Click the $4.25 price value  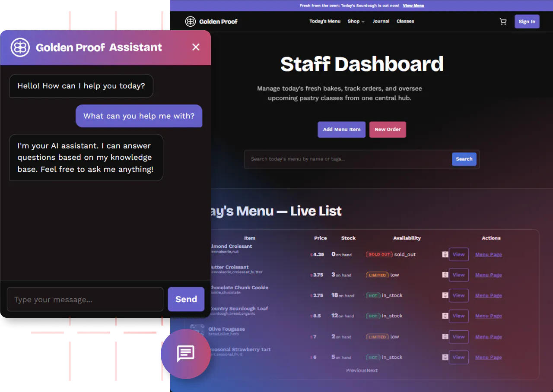click(317, 254)
